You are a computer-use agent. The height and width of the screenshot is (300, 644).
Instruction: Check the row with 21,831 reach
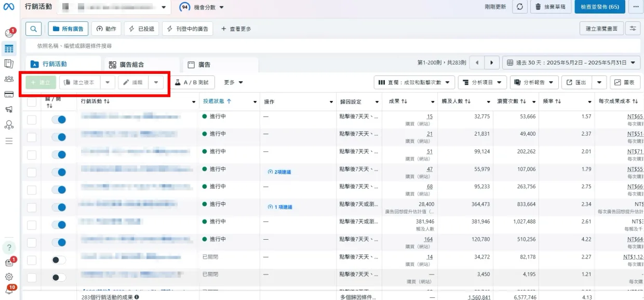[x=32, y=137]
